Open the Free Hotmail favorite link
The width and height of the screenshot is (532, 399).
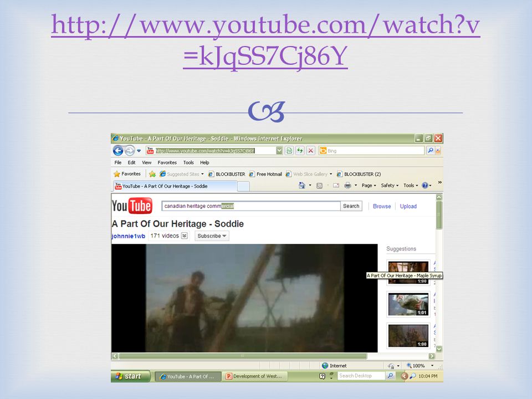pyautogui.click(x=265, y=174)
